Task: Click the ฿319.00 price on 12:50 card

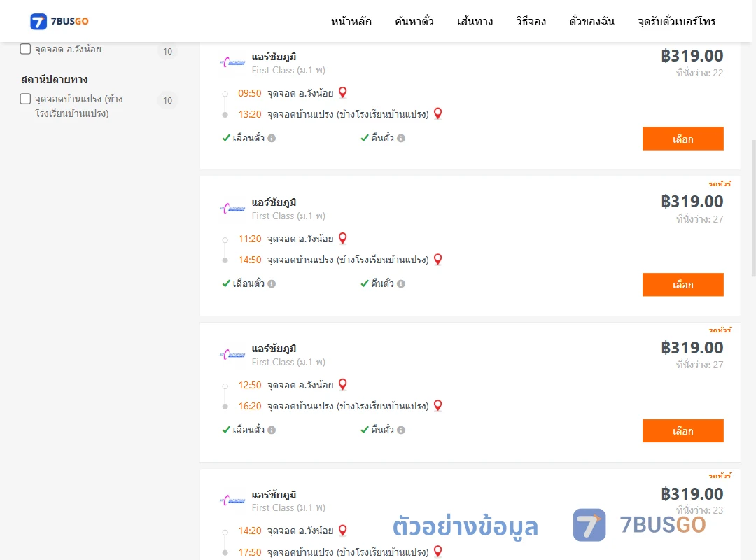Action: 692,348
